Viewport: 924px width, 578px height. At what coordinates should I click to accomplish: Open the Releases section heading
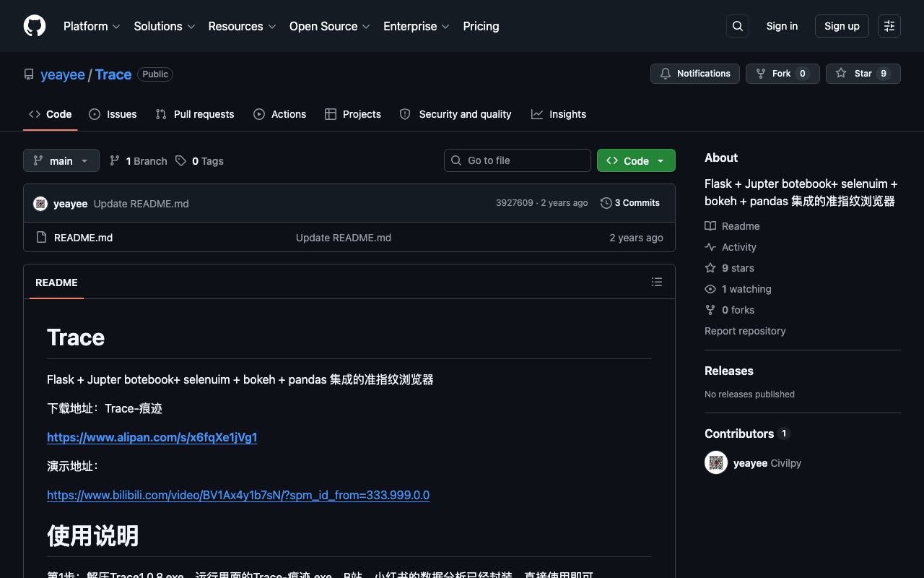click(729, 371)
